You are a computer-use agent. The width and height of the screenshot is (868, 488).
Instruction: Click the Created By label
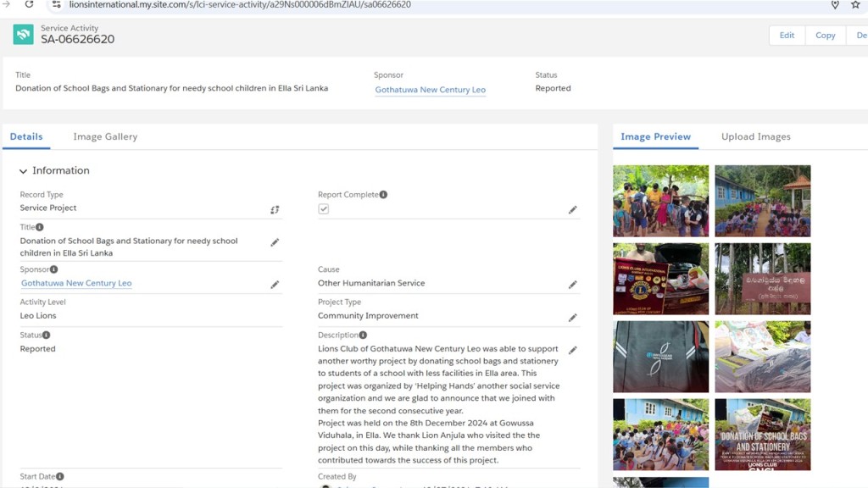point(337,476)
